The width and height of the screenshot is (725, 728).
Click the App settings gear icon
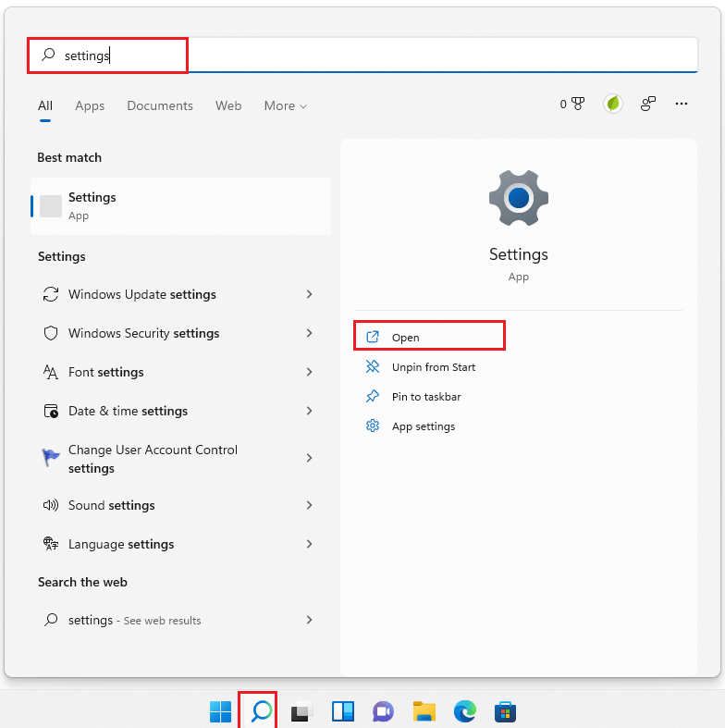tap(373, 426)
